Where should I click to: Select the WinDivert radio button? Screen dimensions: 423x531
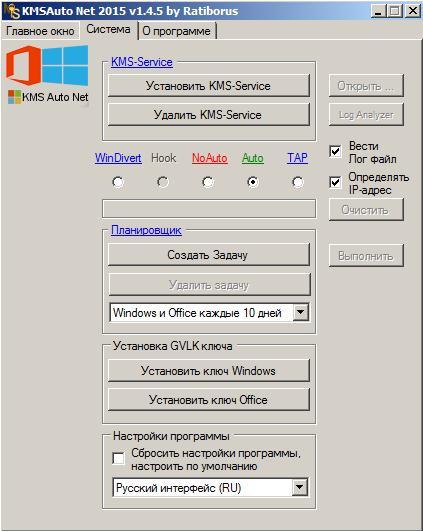click(x=118, y=182)
